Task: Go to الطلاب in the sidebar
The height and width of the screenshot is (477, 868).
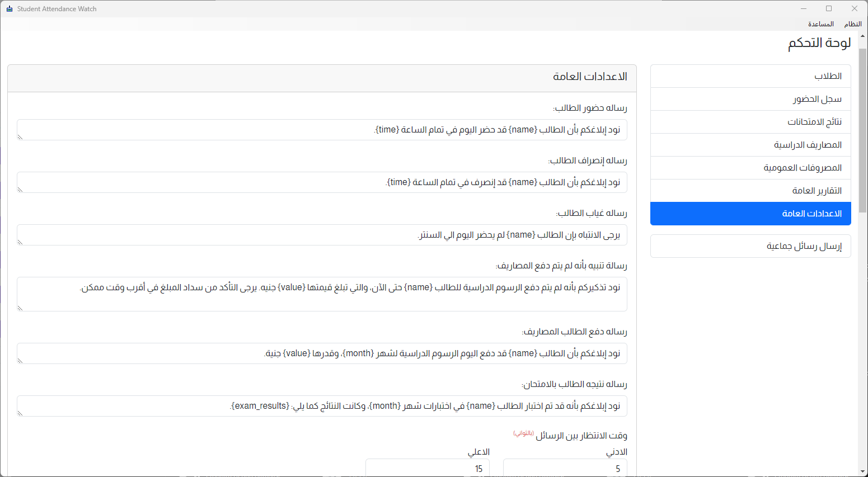Action: [750, 76]
